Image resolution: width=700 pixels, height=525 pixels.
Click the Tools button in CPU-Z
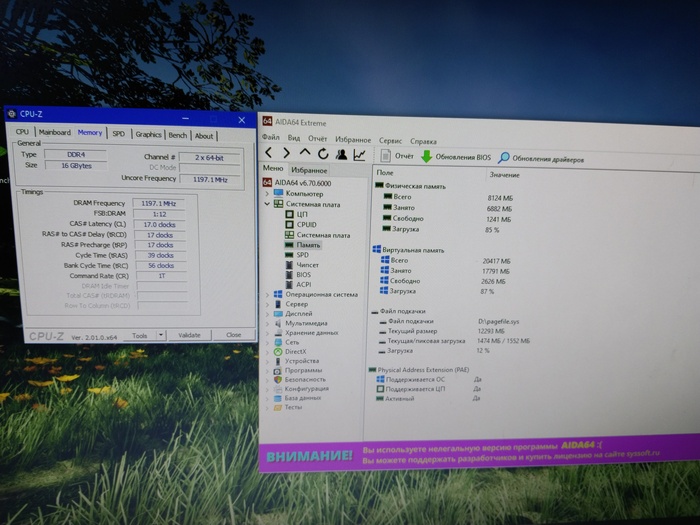[140, 335]
